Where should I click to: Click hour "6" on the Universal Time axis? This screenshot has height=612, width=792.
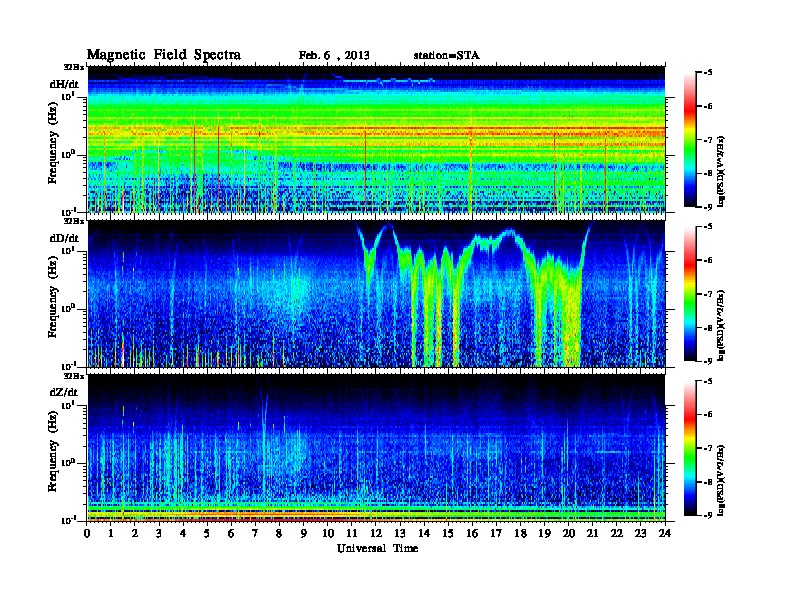click(232, 533)
